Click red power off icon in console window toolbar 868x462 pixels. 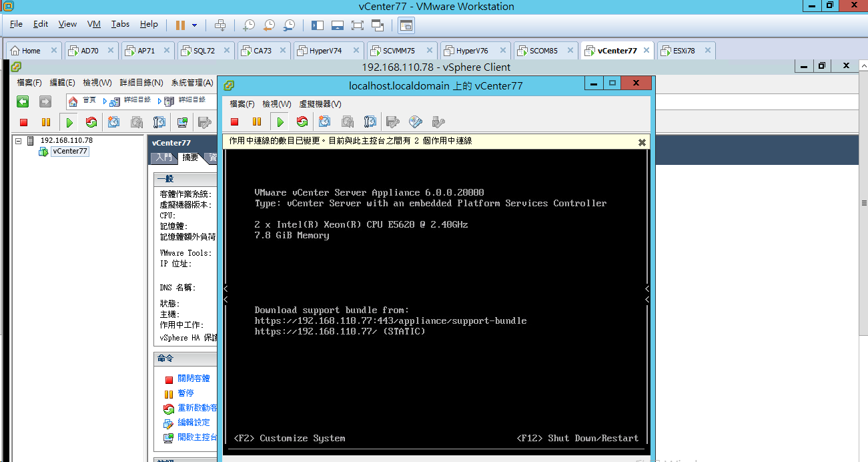click(x=234, y=122)
